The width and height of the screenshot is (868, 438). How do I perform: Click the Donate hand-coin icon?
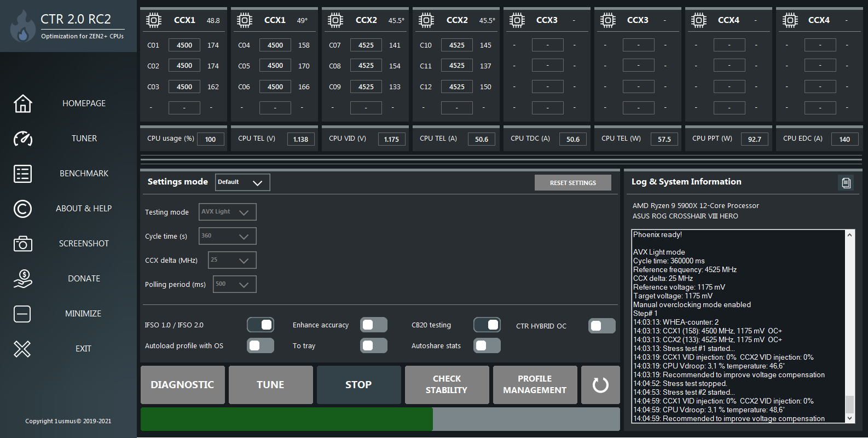coord(22,279)
